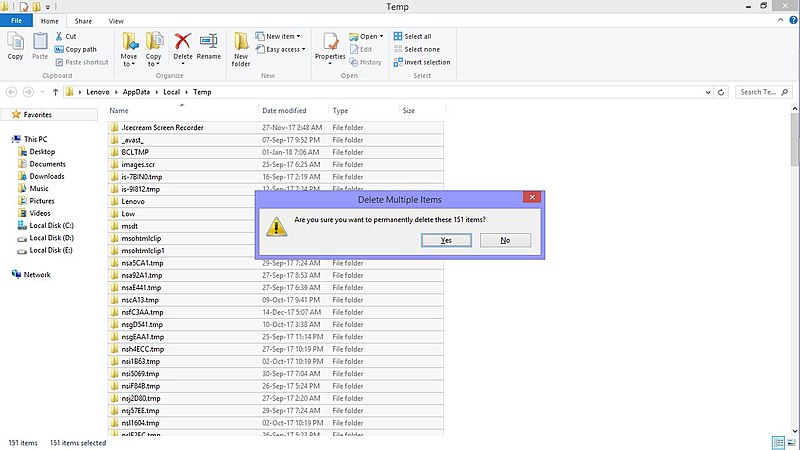Screen dimensions: 800x450
Task: Open Desktop in the navigation pane
Action: click(x=42, y=152)
